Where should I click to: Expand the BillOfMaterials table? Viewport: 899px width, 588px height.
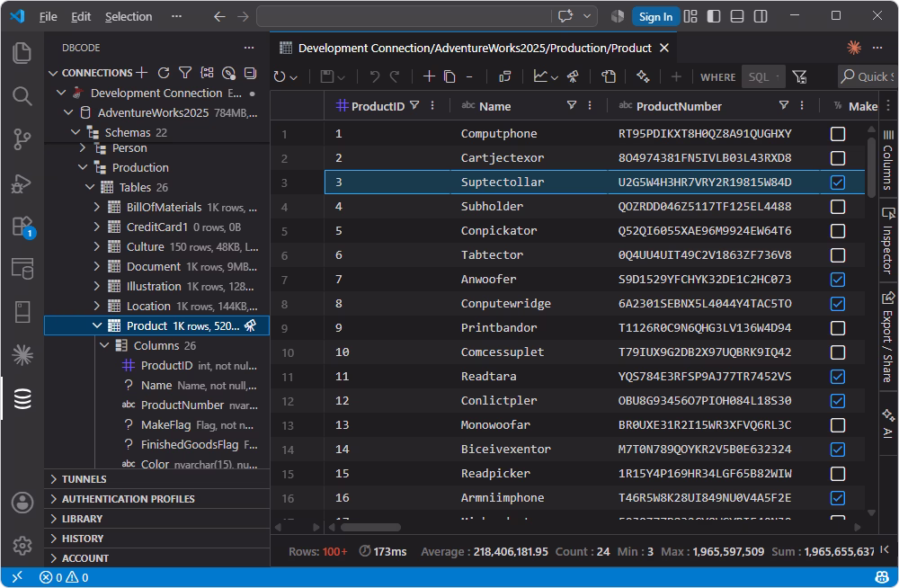(x=97, y=207)
